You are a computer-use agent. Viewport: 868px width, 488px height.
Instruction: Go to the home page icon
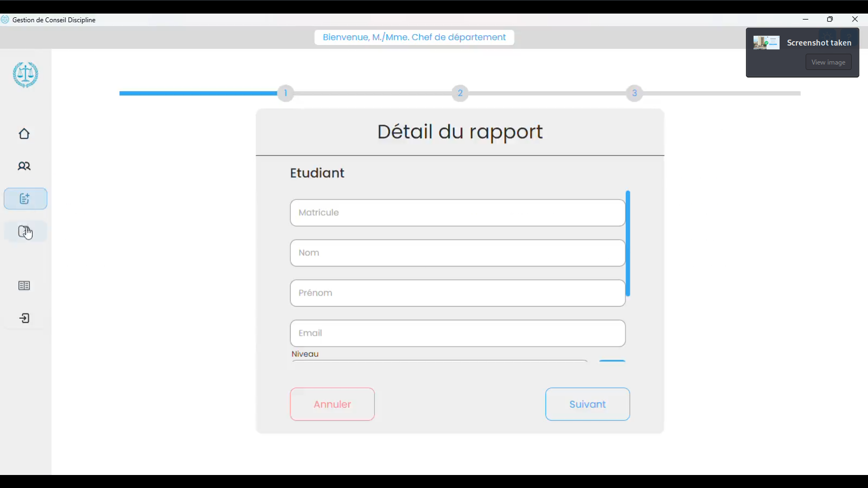pyautogui.click(x=24, y=134)
